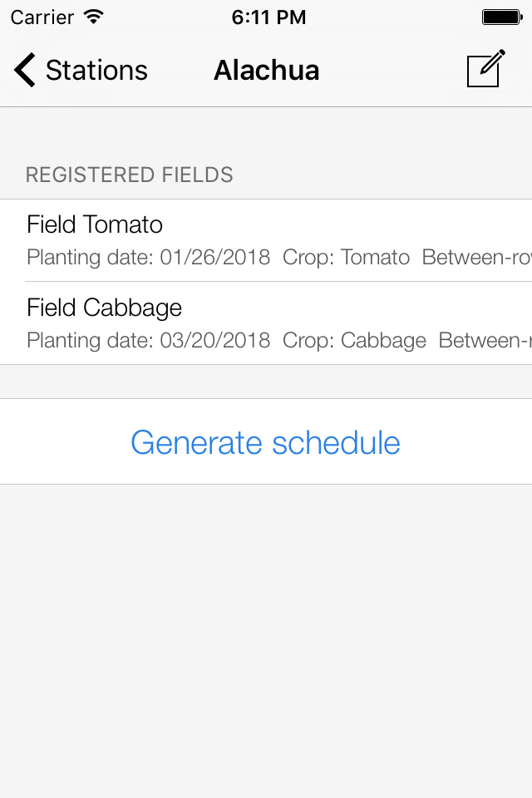Go back via the Stations label
This screenshot has height=798, width=532.
[96, 71]
